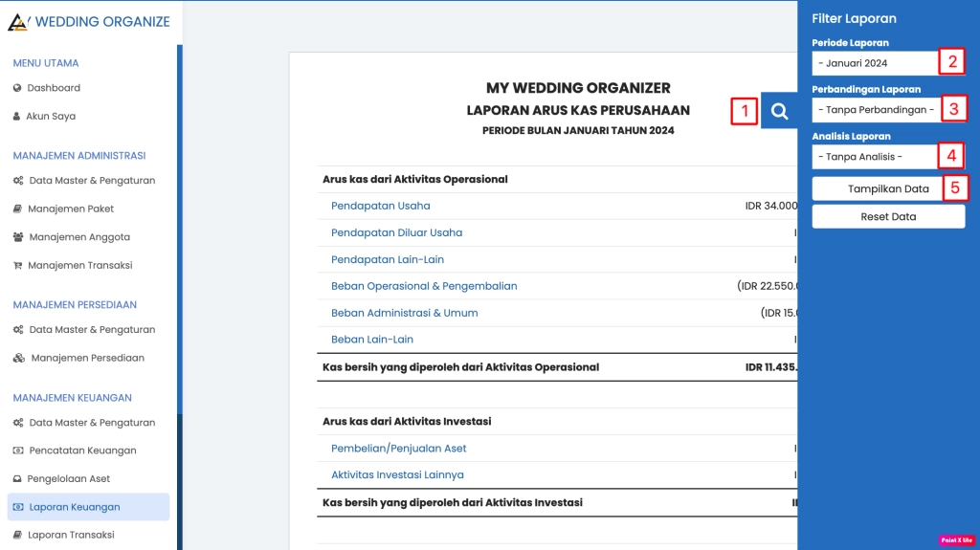The height and width of the screenshot is (550, 980).
Task: Click the Manajemen Transaksi cart icon
Action: pyautogui.click(x=18, y=266)
